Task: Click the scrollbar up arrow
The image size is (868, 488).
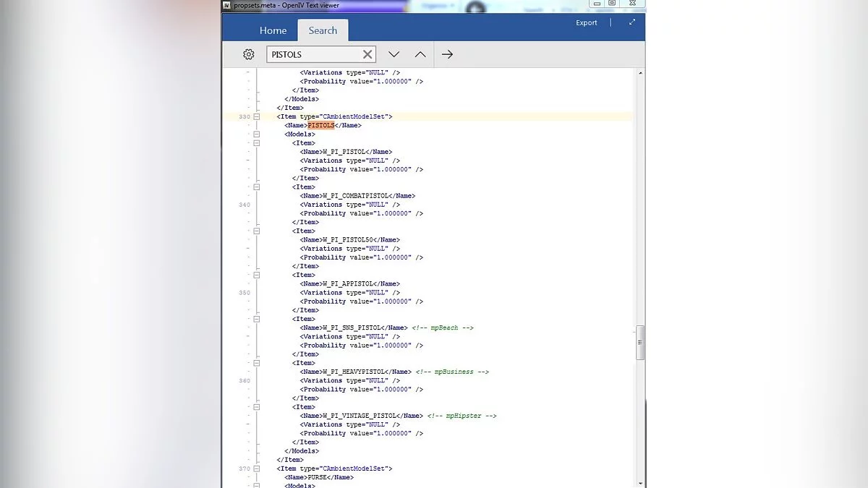Action: pos(640,73)
